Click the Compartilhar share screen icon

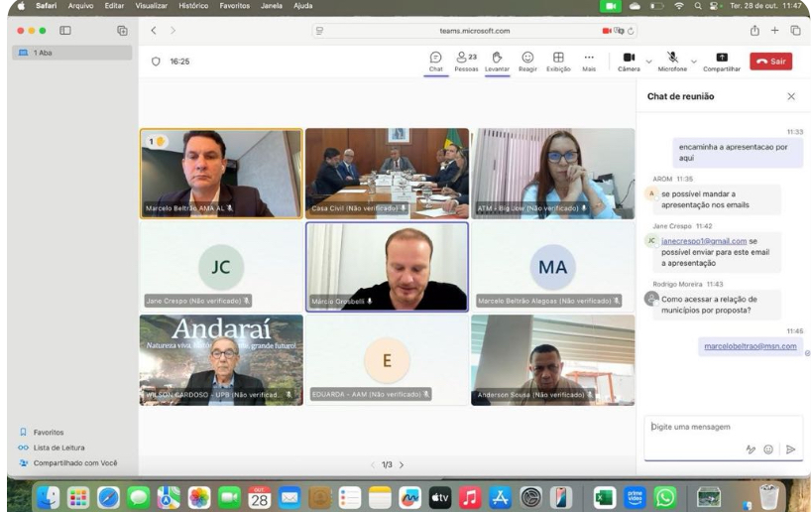point(721,59)
